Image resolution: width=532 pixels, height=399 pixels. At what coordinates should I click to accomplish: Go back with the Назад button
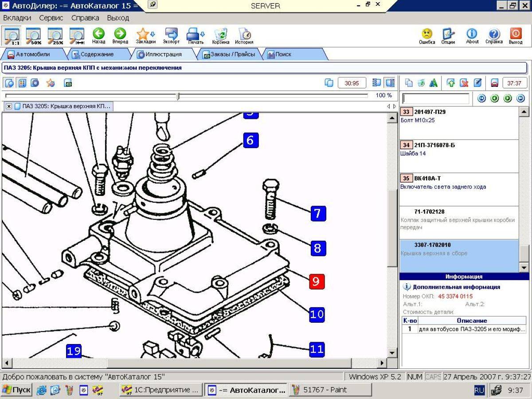pyautogui.click(x=98, y=36)
